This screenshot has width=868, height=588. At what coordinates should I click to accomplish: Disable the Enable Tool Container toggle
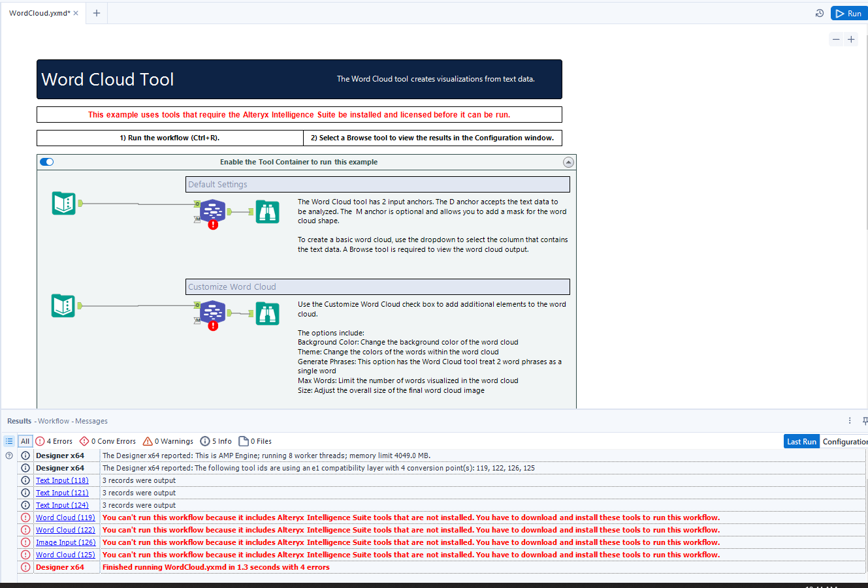(46, 161)
